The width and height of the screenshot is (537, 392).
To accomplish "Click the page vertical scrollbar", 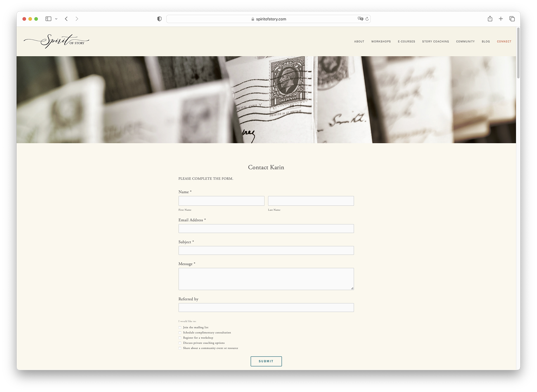I will tap(518, 53).
